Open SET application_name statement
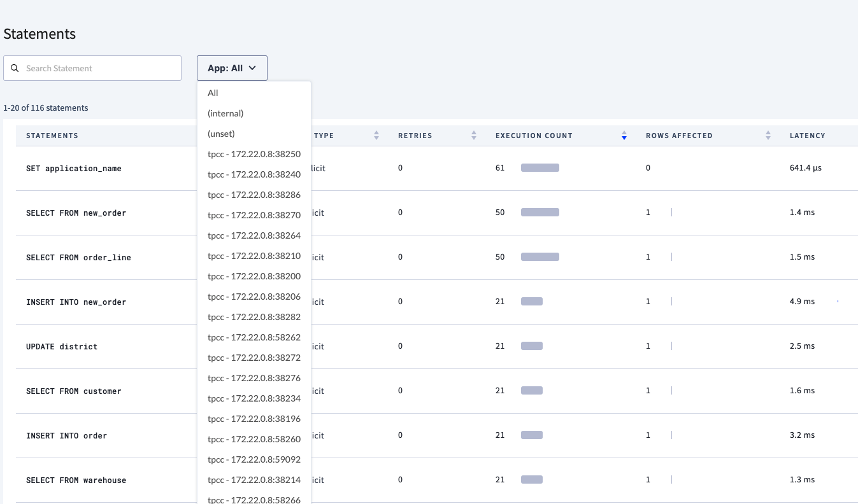The width and height of the screenshot is (858, 504). (x=74, y=169)
